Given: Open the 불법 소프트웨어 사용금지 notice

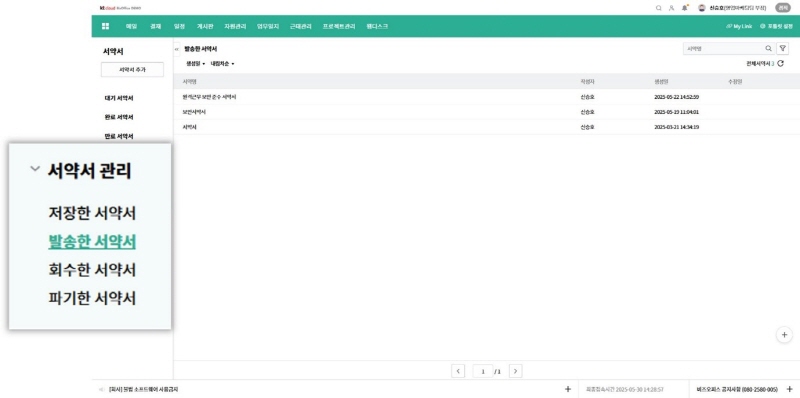Looking at the screenshot, I should 143,389.
